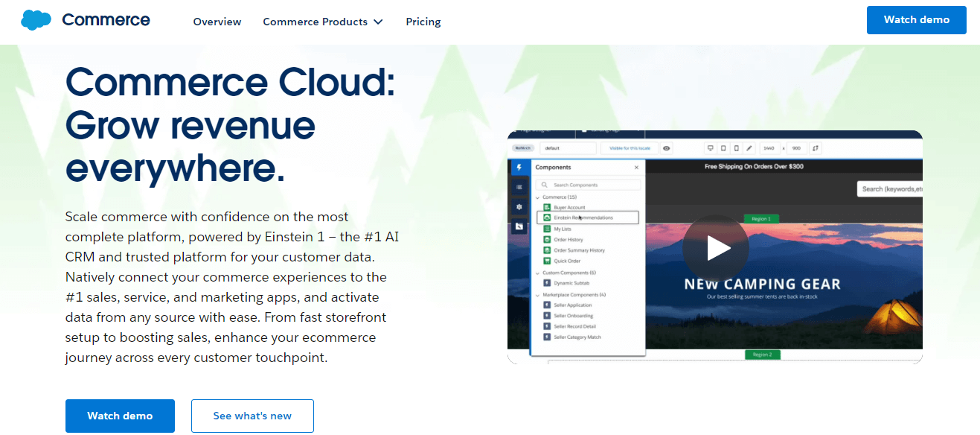Select the Seller Application component icon
980x435 pixels.
[547, 305]
